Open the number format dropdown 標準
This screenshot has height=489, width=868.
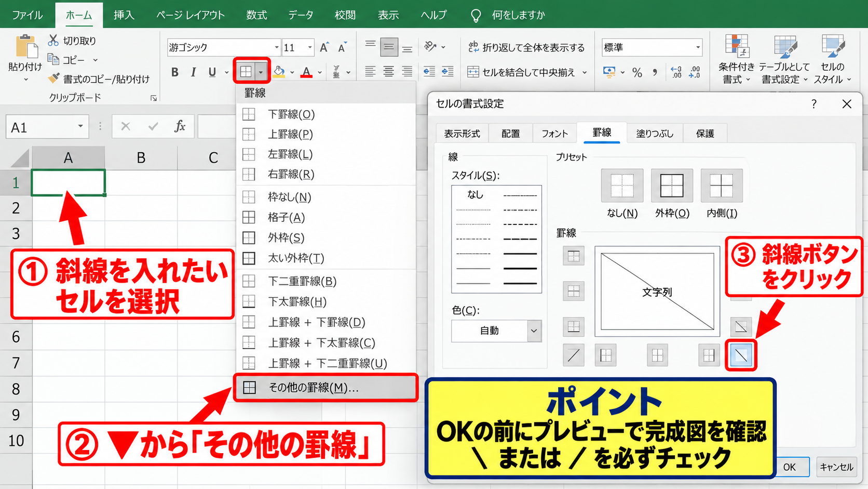pyautogui.click(x=698, y=47)
